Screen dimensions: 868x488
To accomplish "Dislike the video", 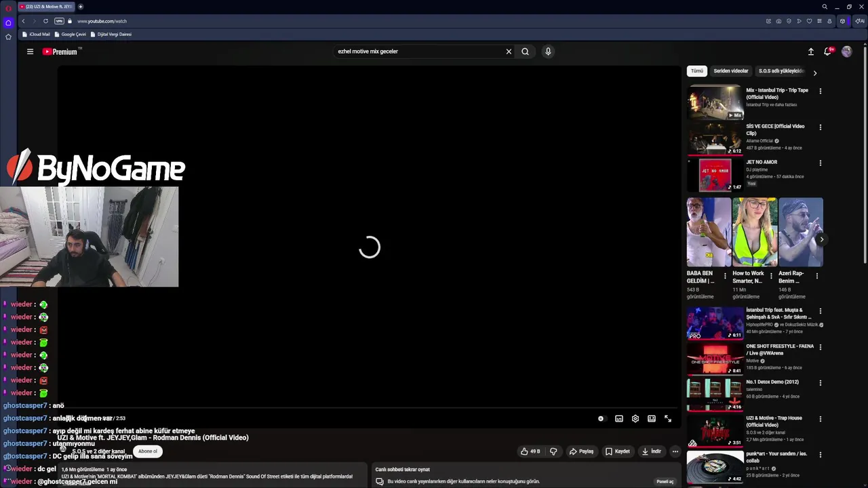I will 553,451.
